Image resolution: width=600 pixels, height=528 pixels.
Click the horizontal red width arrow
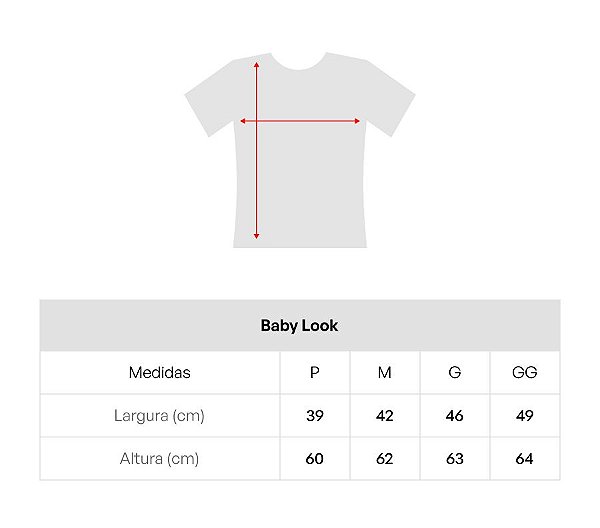pyautogui.click(x=320, y=121)
